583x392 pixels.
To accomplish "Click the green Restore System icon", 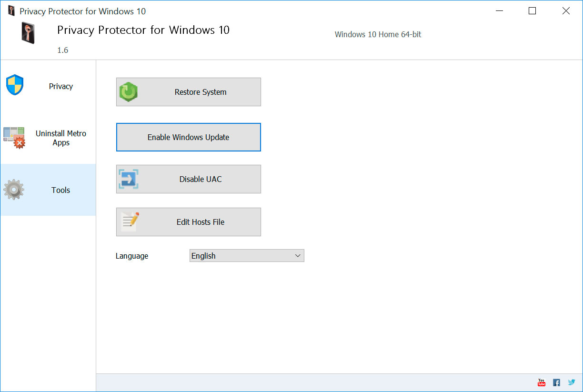I will coord(129,92).
